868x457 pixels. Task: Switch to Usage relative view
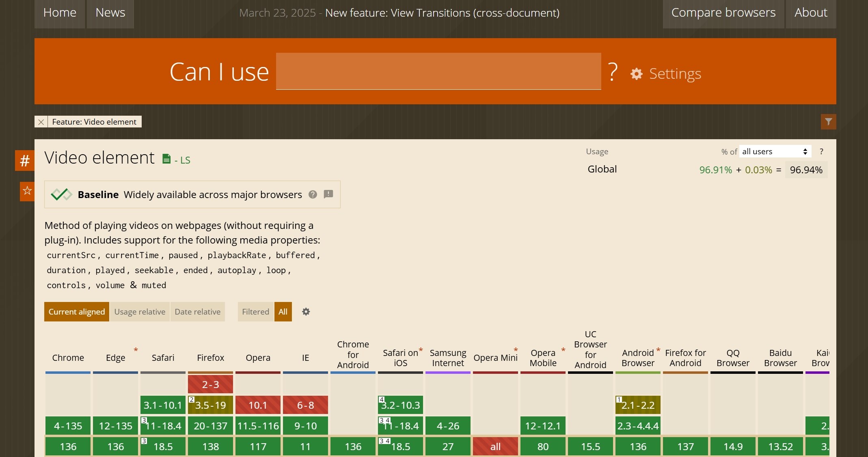(x=140, y=312)
